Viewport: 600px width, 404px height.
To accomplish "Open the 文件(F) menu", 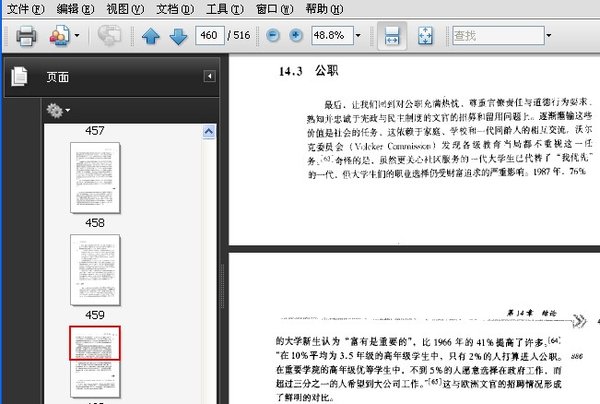I will click(x=26, y=8).
